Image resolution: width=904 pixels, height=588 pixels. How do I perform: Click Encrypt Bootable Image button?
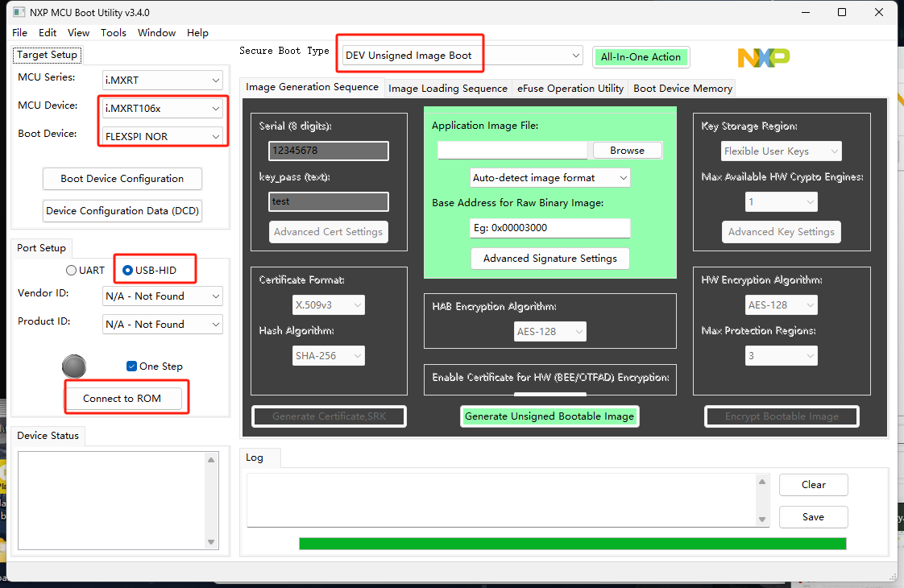point(782,416)
